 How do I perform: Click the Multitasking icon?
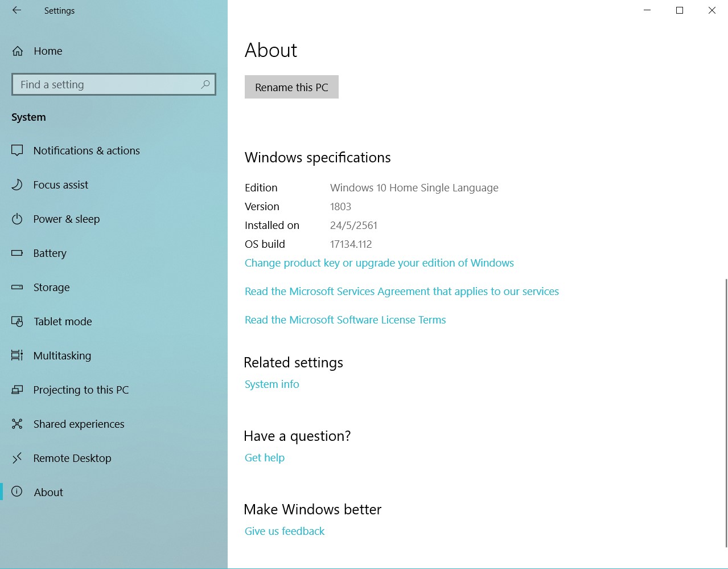(17, 355)
